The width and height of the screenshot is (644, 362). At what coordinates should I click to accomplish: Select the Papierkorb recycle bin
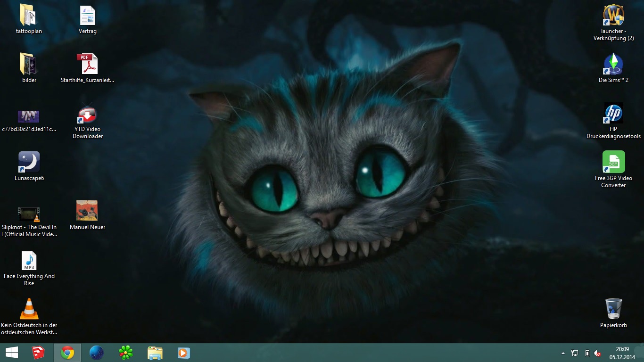613,309
